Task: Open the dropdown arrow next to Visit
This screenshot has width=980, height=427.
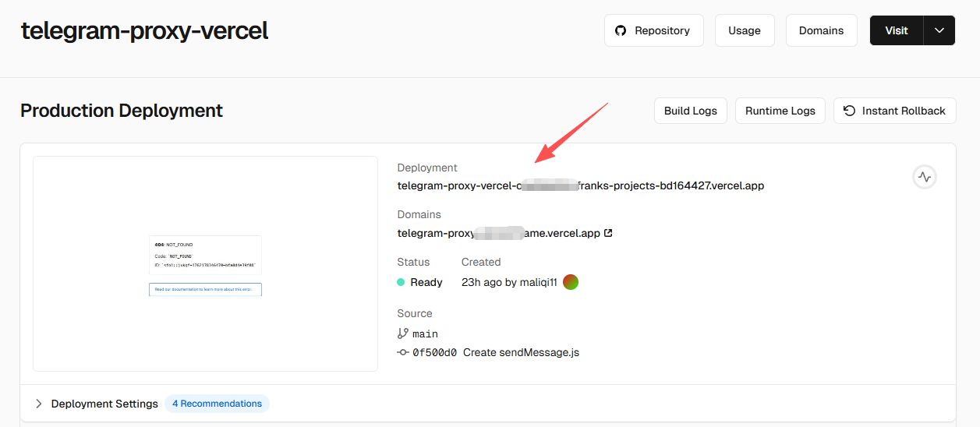Action: click(x=939, y=30)
